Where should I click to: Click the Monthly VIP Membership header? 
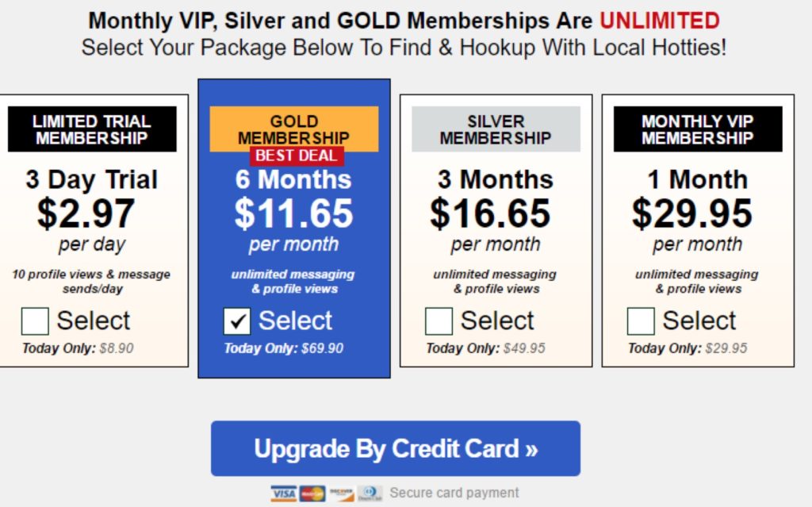point(698,129)
